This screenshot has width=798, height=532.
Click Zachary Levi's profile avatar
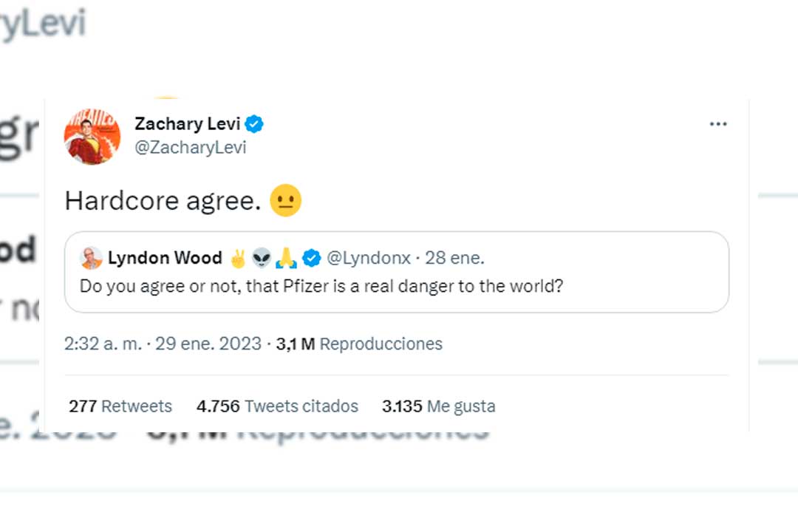(x=92, y=137)
